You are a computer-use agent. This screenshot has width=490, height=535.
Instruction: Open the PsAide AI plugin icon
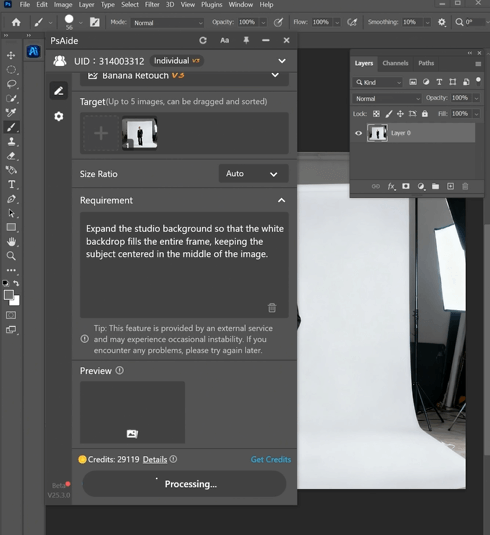click(33, 51)
